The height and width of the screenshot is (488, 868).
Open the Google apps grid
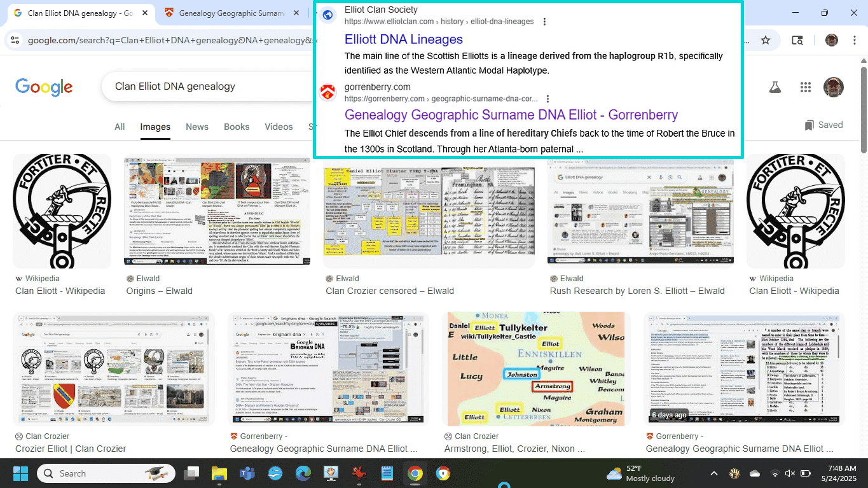pos(806,87)
